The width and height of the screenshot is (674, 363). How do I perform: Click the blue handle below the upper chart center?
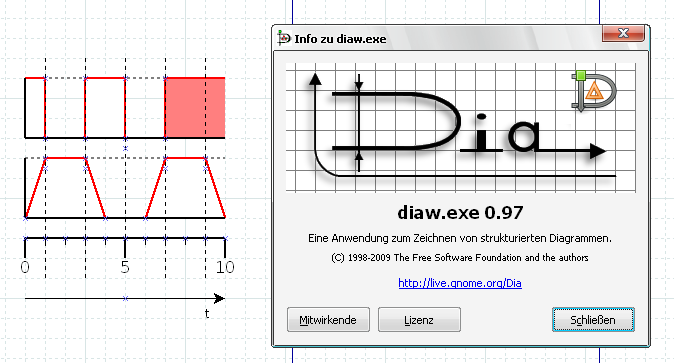point(125,148)
